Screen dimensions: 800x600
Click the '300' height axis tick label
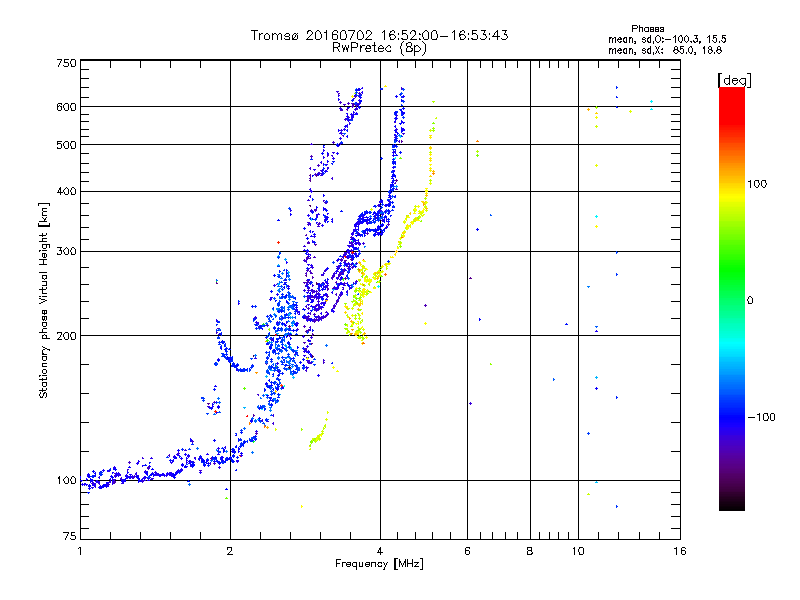[66, 252]
